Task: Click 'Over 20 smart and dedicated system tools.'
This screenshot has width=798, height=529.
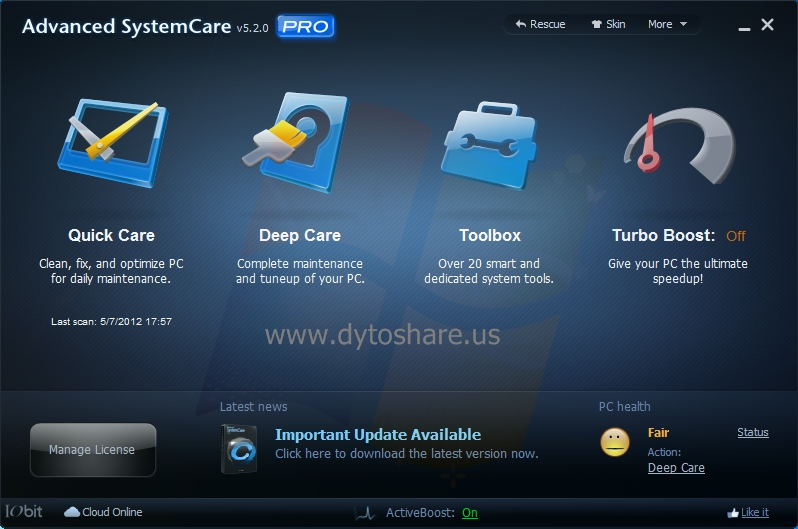Action: 489,271
